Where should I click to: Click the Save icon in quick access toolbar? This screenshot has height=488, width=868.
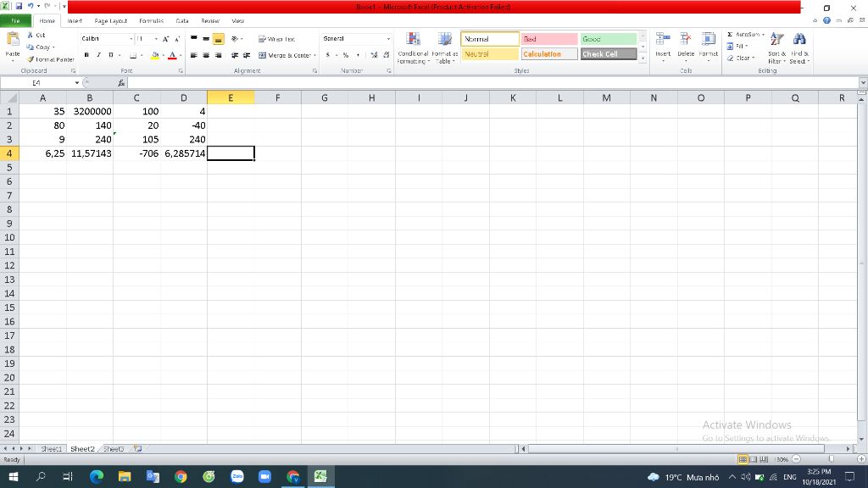(x=19, y=6)
